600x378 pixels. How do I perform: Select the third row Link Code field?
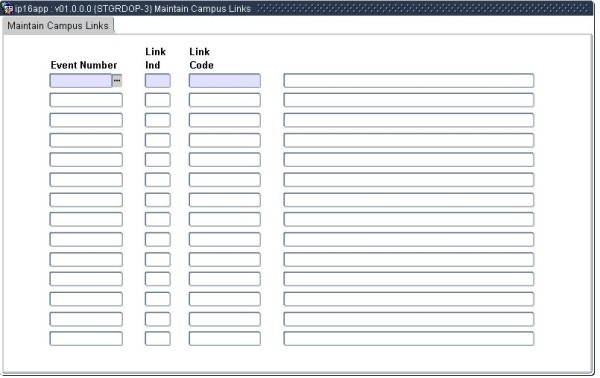(225, 120)
